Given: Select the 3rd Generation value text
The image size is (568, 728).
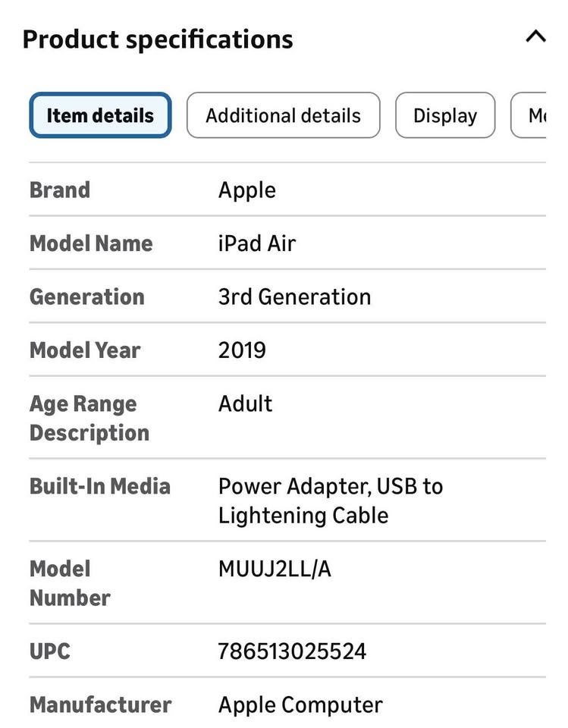Looking at the screenshot, I should tap(294, 297).
